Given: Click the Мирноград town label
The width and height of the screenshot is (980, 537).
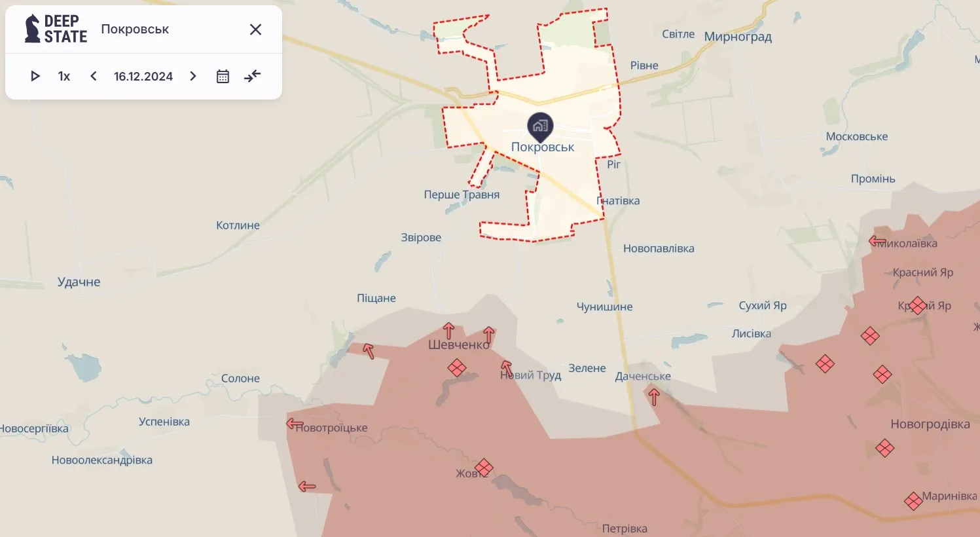Looking at the screenshot, I should pyautogui.click(x=738, y=37).
